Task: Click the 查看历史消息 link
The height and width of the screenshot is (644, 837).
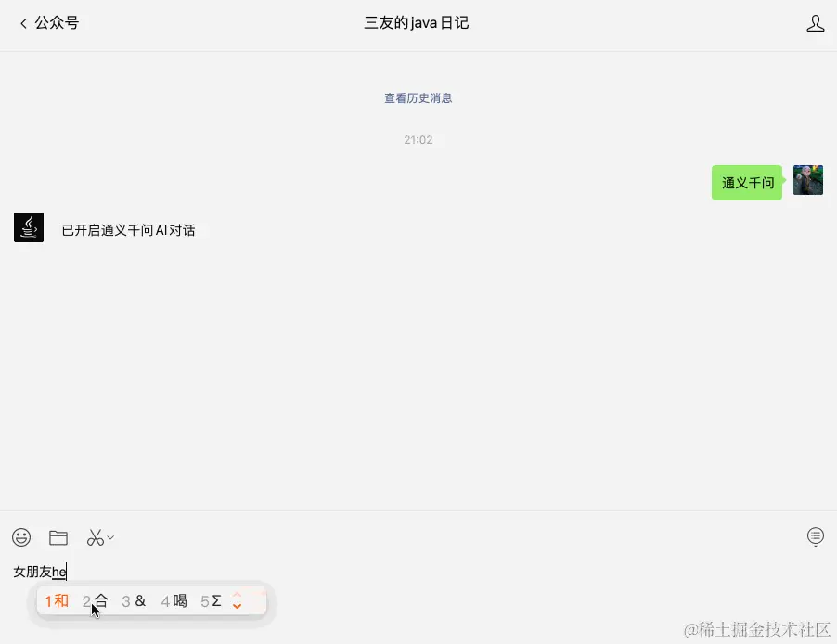Action: tap(418, 98)
